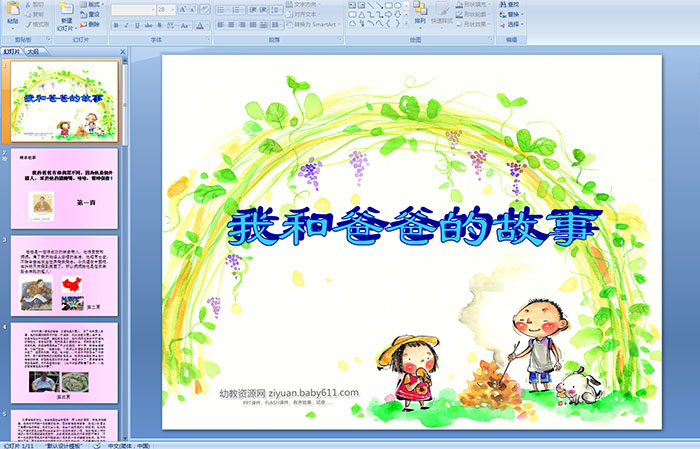700x449 pixels.
Task: Select the Oval shape in gallery
Action: point(397,5)
